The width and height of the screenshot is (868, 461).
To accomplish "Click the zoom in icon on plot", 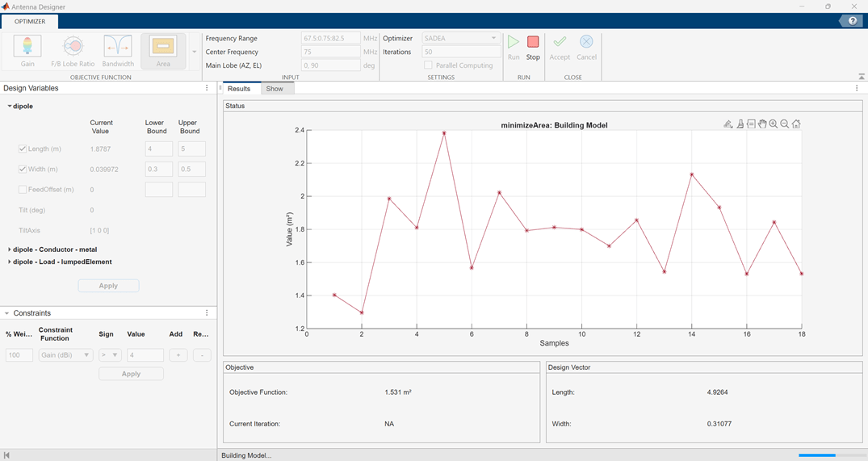I will coord(774,124).
